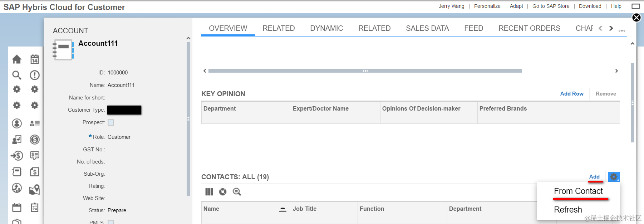Open the Contacts gear settings button
This screenshot has height=224, width=644.
point(614,177)
